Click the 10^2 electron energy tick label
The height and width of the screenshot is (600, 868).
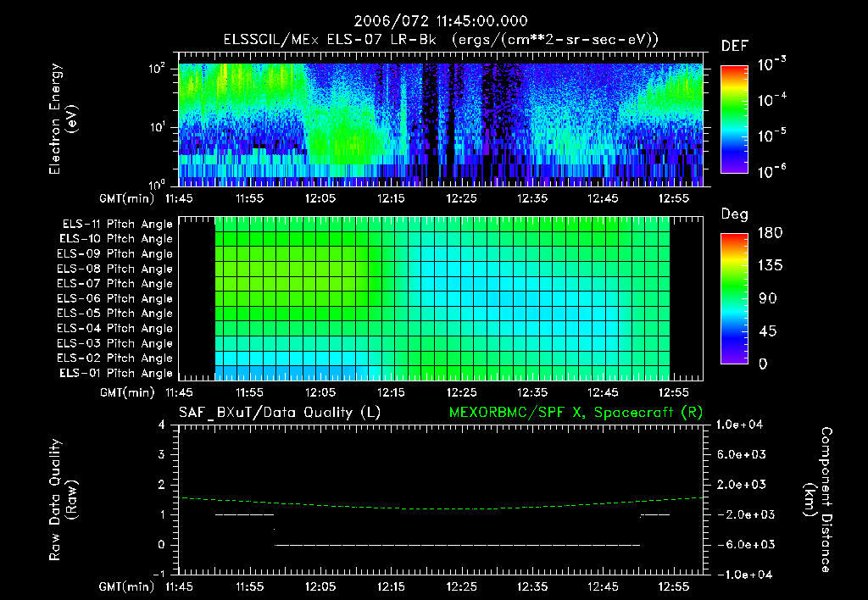[158, 69]
